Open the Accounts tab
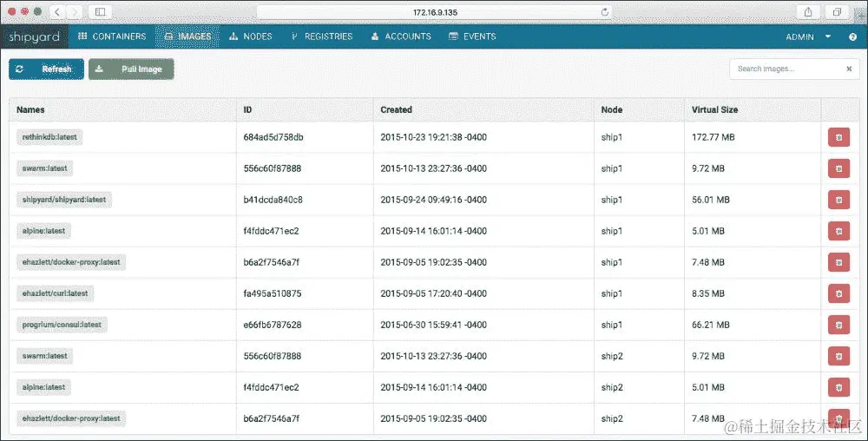The image size is (868, 441). coord(401,36)
